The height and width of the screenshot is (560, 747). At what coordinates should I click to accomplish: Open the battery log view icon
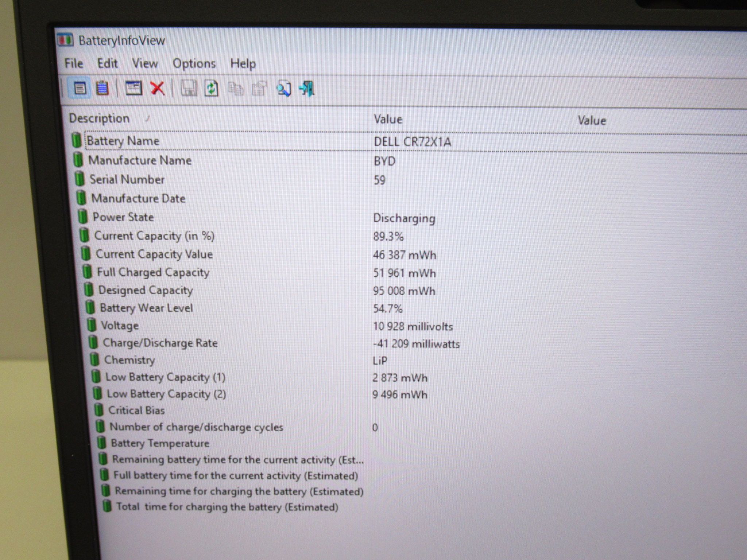[x=102, y=88]
